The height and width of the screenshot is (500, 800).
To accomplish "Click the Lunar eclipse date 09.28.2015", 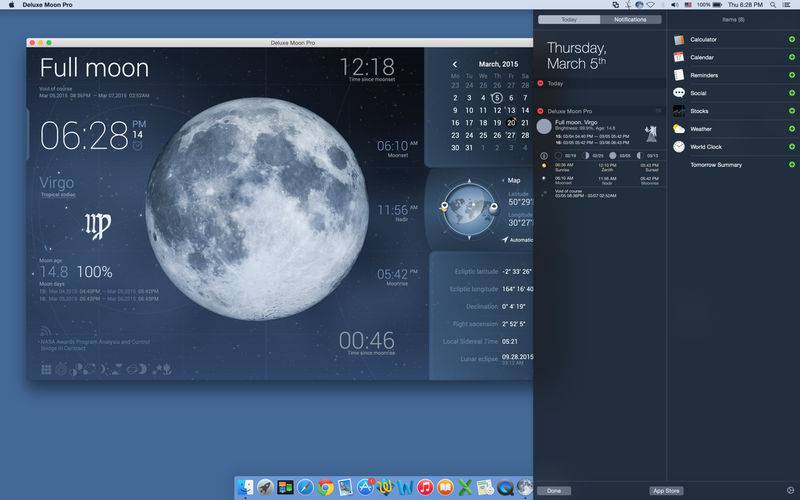I will pyautogui.click(x=517, y=357).
